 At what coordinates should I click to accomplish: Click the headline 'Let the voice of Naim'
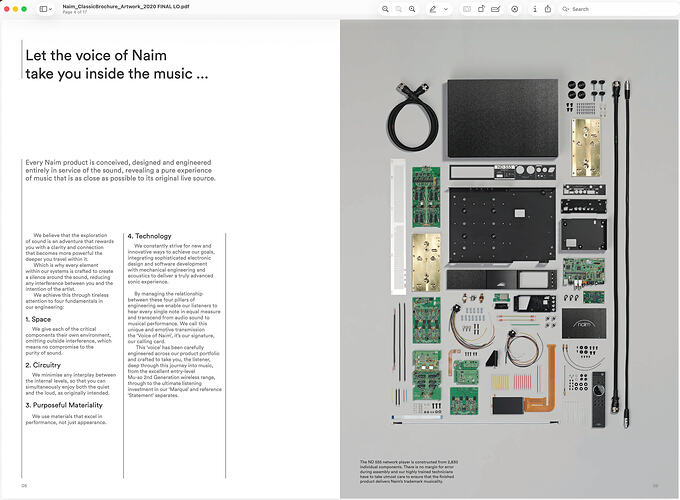point(96,56)
